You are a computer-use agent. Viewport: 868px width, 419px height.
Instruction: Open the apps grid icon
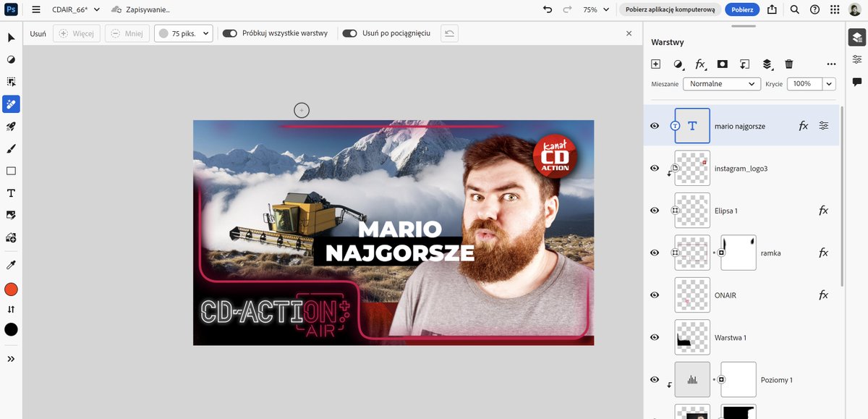pyautogui.click(x=835, y=9)
